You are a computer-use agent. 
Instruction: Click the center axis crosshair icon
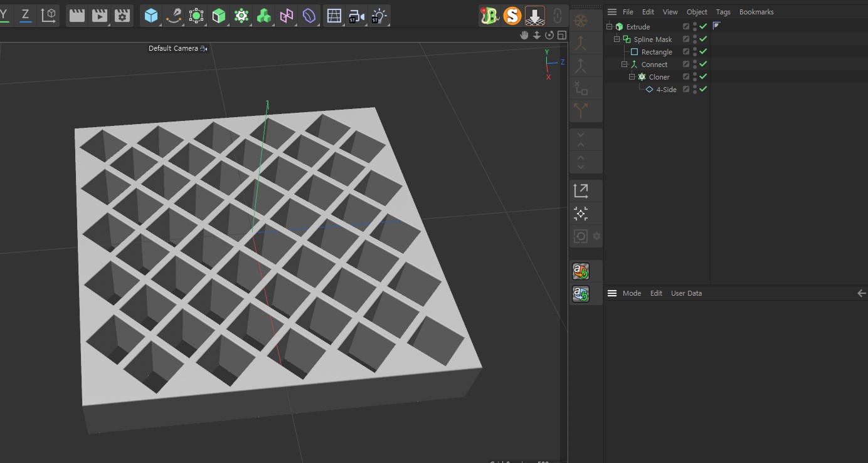pyautogui.click(x=581, y=214)
